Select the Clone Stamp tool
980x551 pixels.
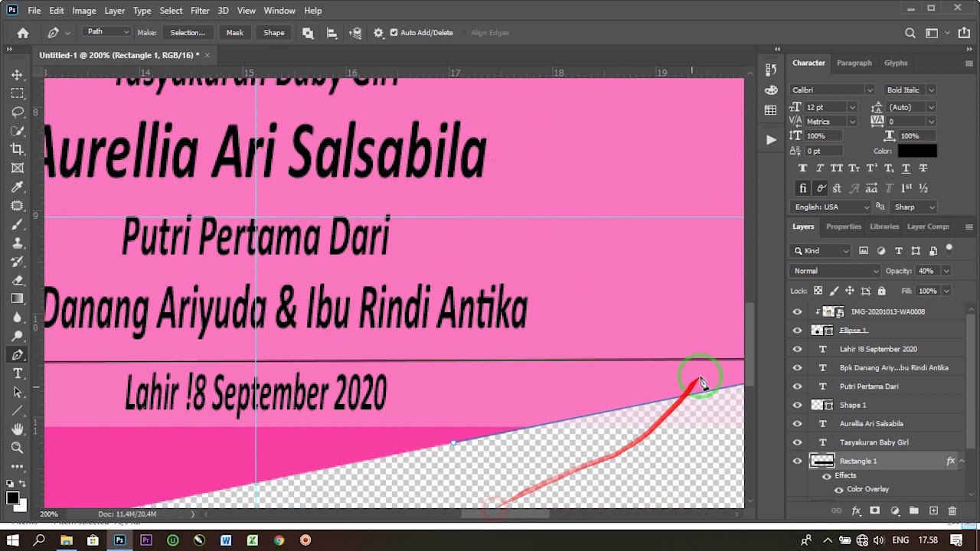click(17, 243)
